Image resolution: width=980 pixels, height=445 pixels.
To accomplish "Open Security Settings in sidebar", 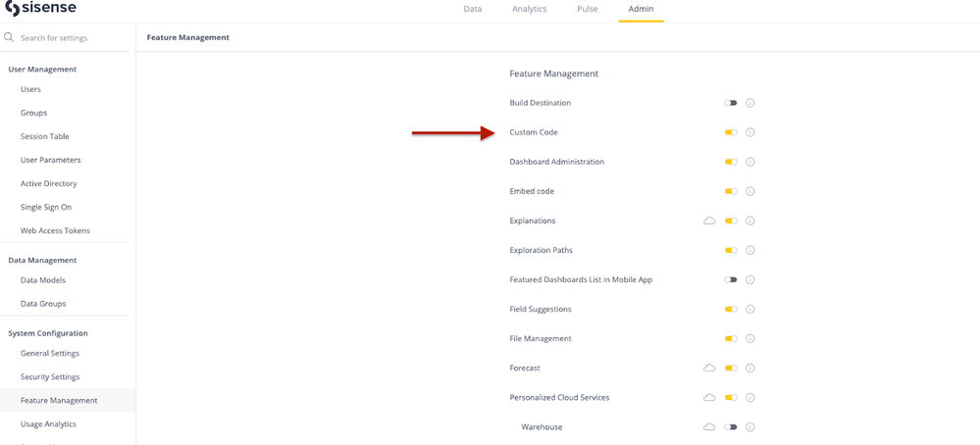I will 50,376.
